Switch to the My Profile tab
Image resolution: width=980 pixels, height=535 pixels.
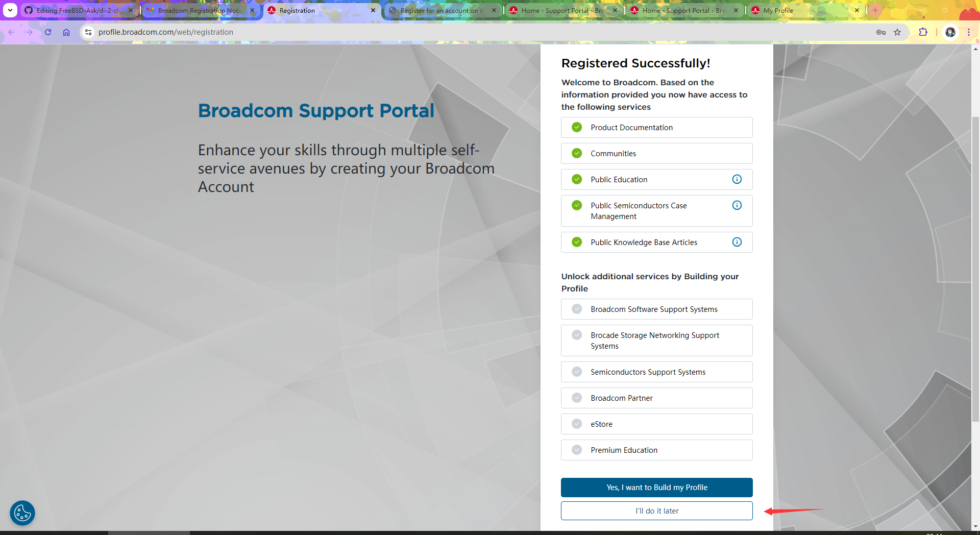[x=800, y=10]
